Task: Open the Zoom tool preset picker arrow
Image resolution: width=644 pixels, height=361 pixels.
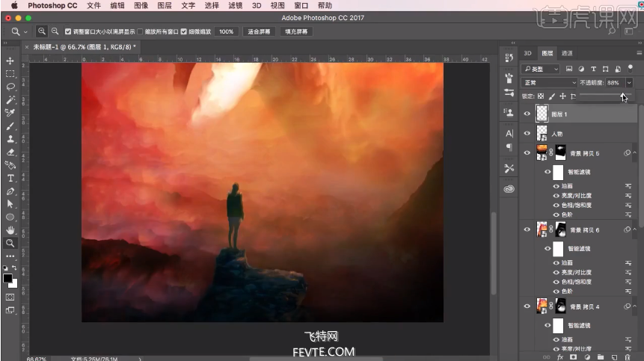Action: click(x=25, y=31)
